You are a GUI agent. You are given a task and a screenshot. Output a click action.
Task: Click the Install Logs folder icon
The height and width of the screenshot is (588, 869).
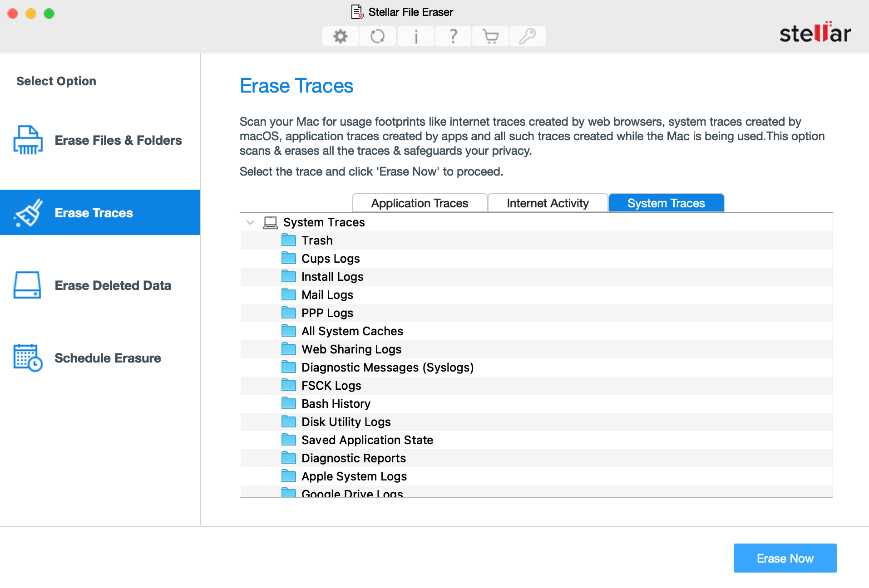click(289, 276)
